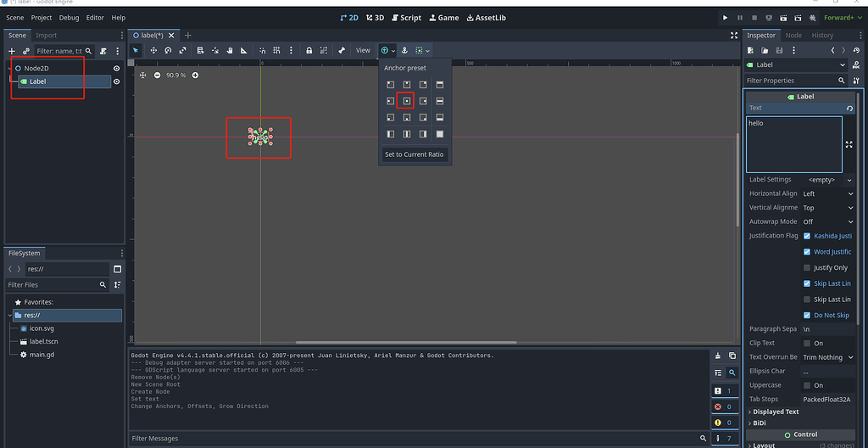
Task: Open the Project menu
Action: (x=42, y=18)
